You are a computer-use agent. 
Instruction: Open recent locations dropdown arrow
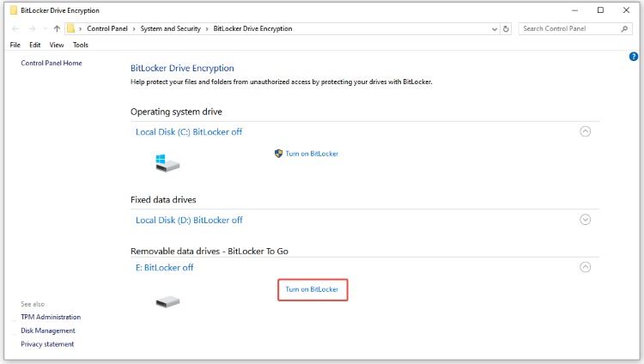pyautogui.click(x=45, y=28)
